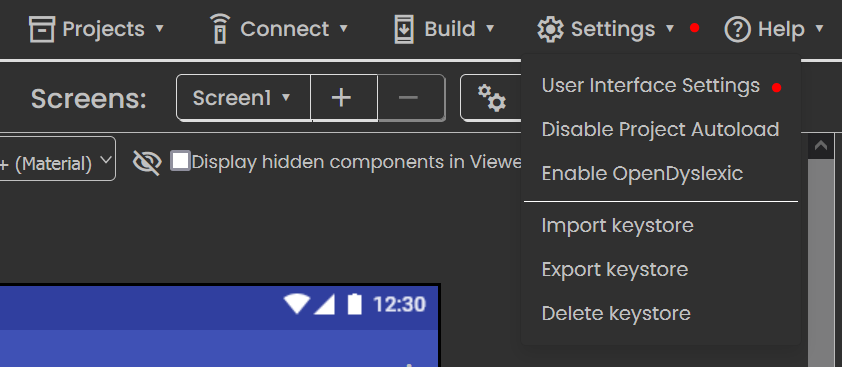Choose Disable Project Autoload
Viewport: 842px width, 367px height.
pos(660,129)
